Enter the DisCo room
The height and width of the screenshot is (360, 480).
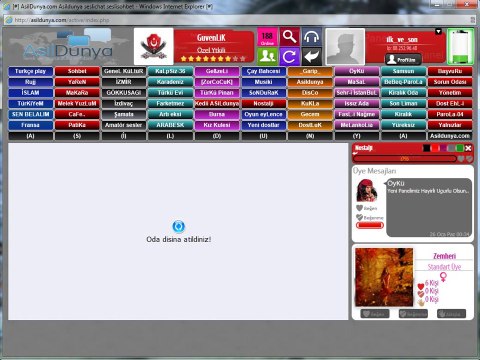point(310,93)
